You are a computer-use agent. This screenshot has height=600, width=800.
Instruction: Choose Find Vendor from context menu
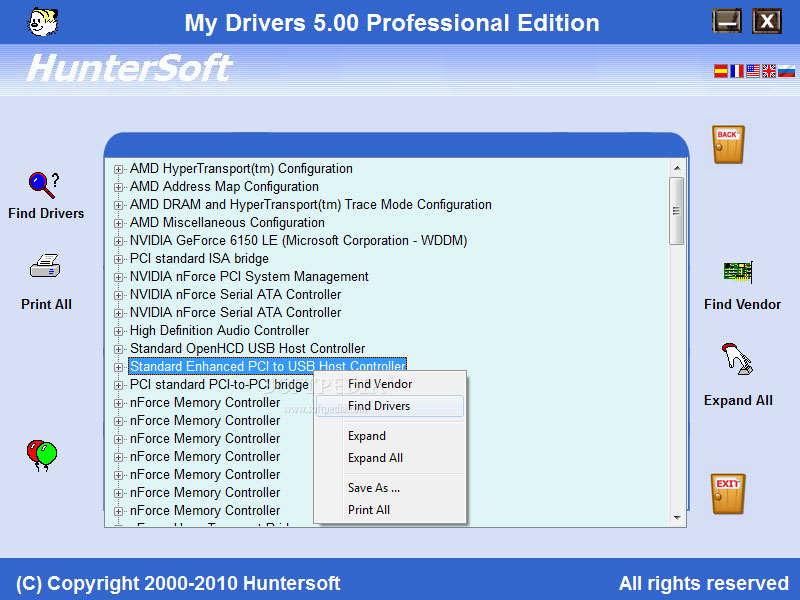click(x=390, y=384)
